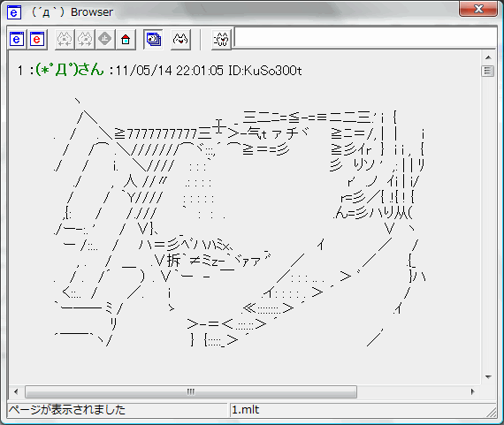The image size is (504, 425).
Task: Click the cat icon beside the address field
Action: pos(221,40)
